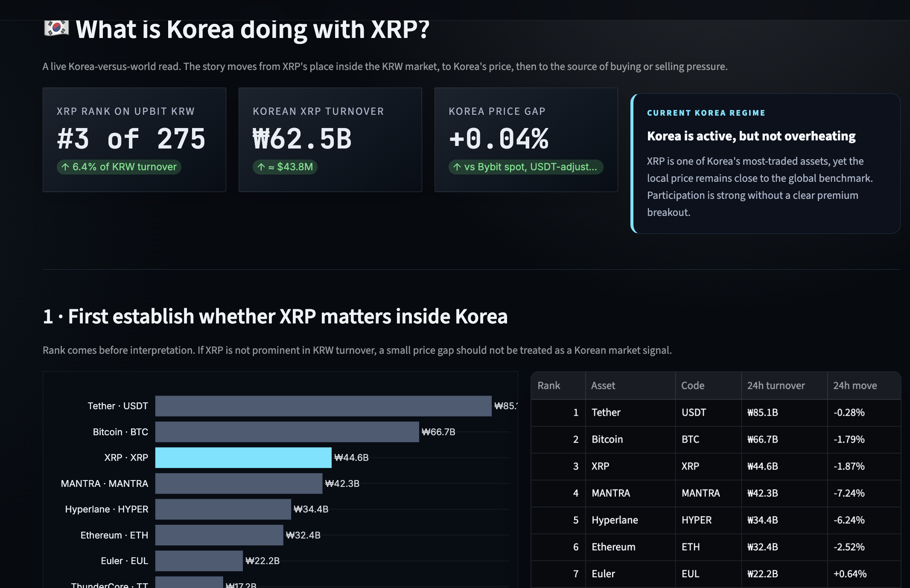This screenshot has width=910, height=588.
Task: Click the "1 · First establish whether XRP matters" heading
Action: coord(275,317)
